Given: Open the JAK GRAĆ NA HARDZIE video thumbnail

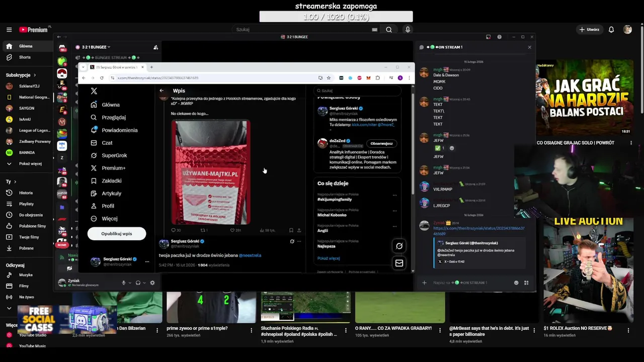Looking at the screenshot, I should tap(585, 98).
